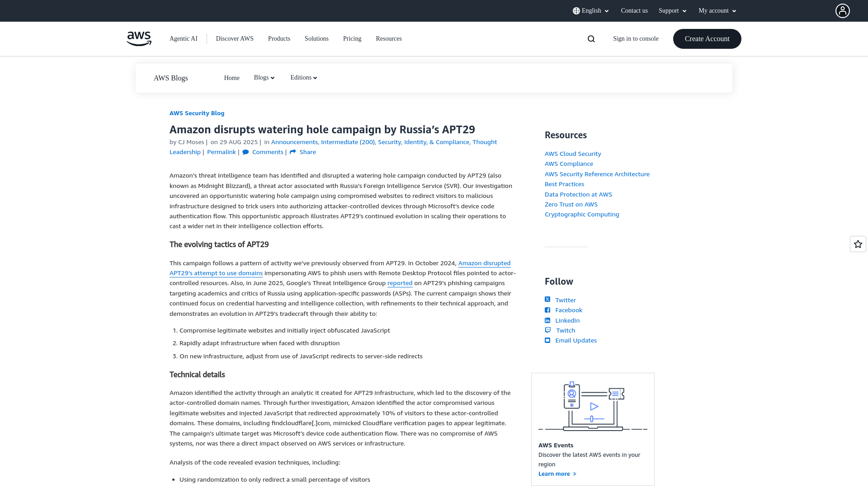Screen dimensions: 868x488
Task: Click the article title heading
Action: tap(322, 130)
